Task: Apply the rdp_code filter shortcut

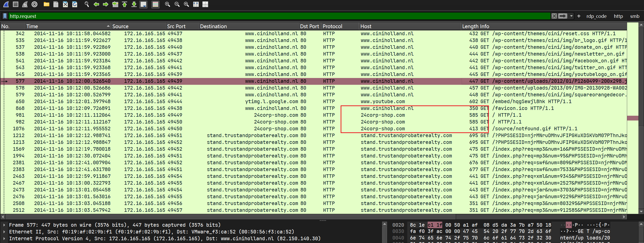Action: [596, 16]
